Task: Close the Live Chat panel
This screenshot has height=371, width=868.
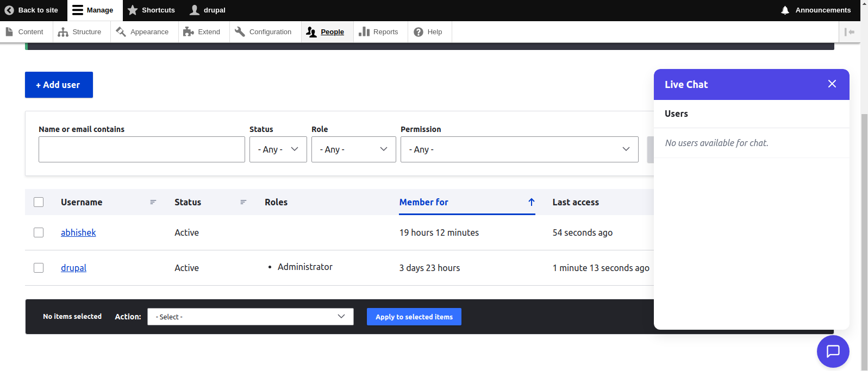Action: (x=832, y=84)
